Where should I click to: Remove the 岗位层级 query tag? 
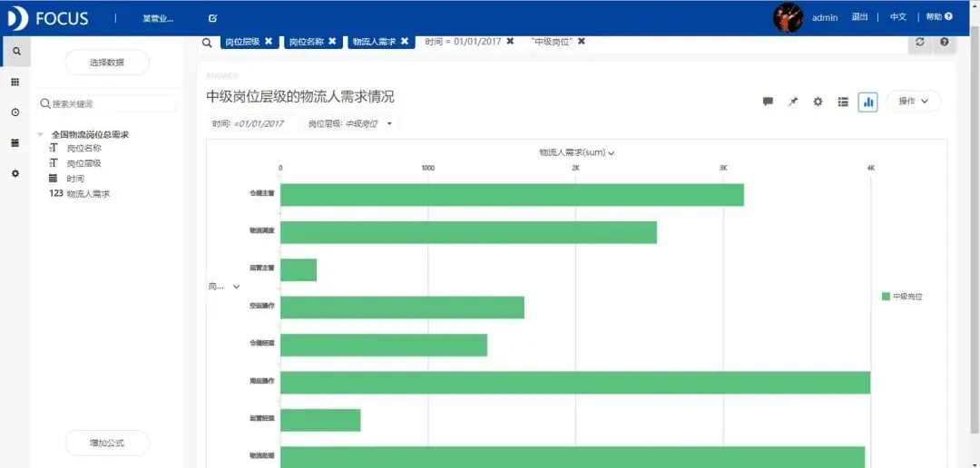pyautogui.click(x=268, y=41)
